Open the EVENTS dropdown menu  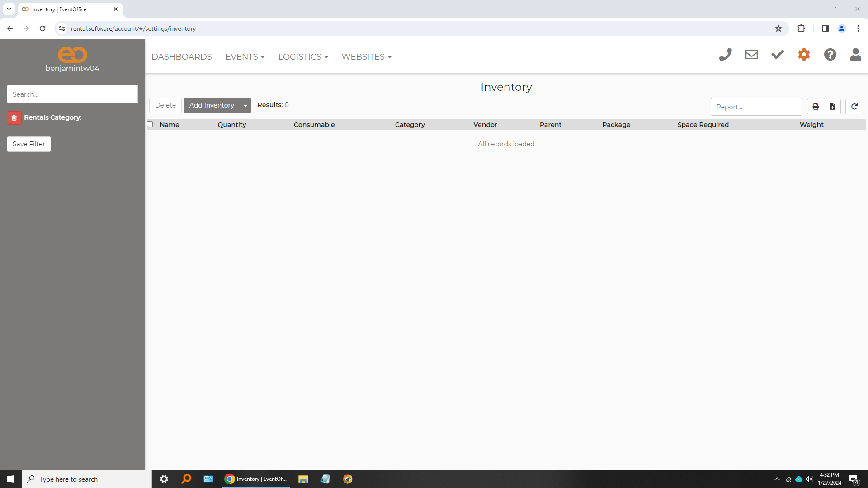[245, 57]
